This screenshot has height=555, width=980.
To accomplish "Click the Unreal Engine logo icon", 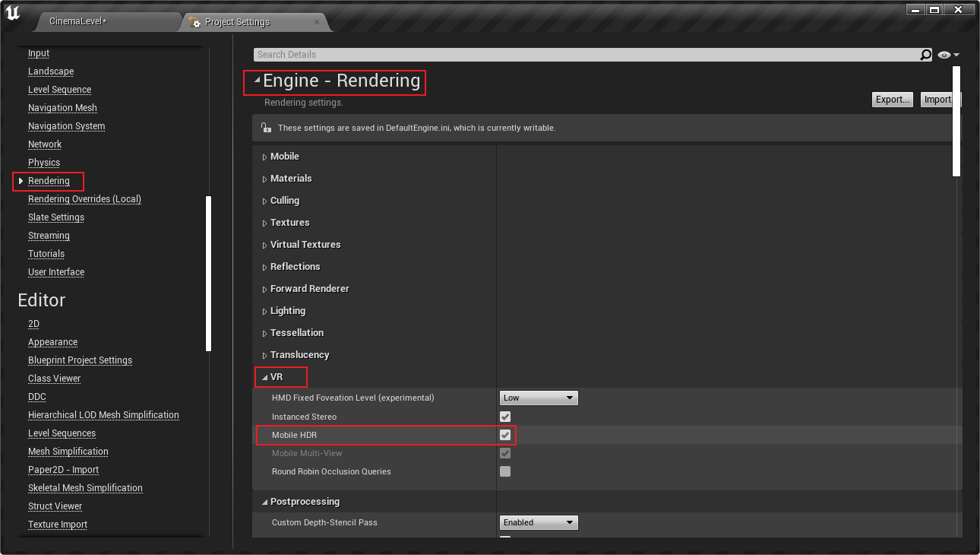I will (13, 14).
